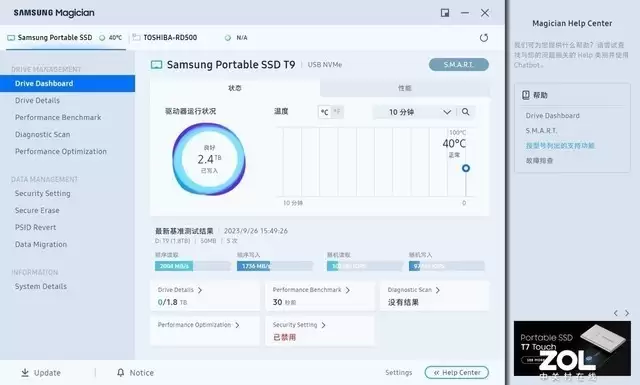640x385 pixels.
Task: Click the TOSHIBA-RD500 drive icon
Action: [x=136, y=38]
